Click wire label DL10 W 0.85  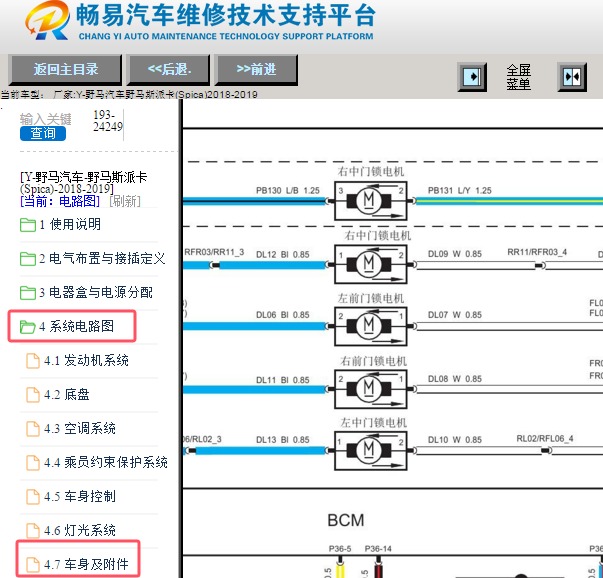pyautogui.click(x=455, y=440)
